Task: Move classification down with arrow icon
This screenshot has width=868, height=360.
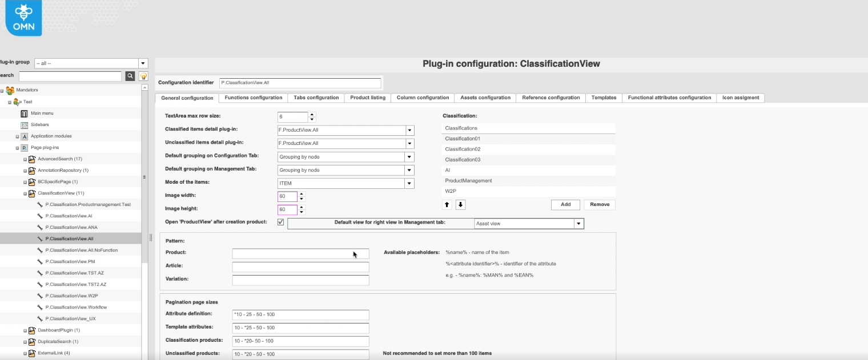Action: (460, 205)
